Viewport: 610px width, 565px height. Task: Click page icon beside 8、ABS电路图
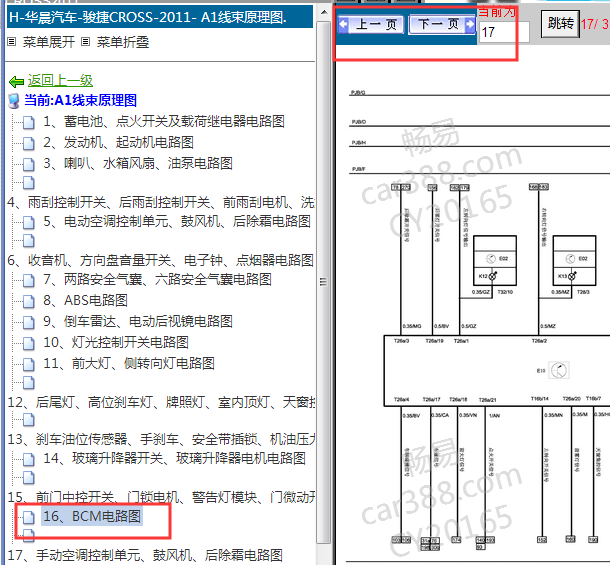point(28,302)
